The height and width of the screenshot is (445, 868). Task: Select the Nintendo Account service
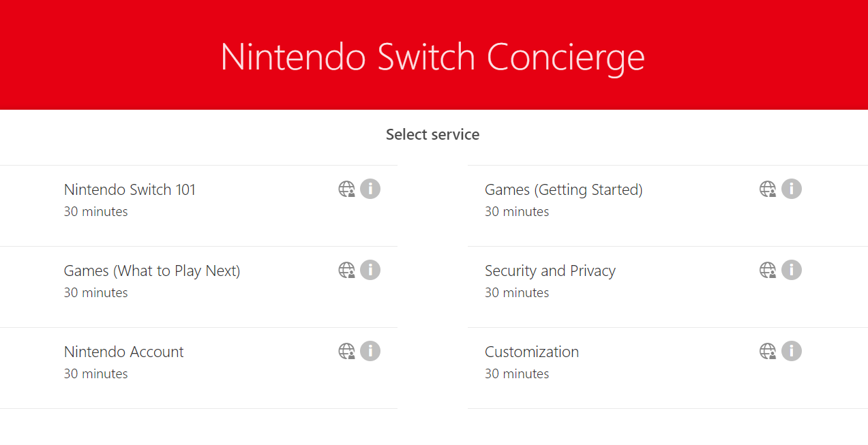(x=123, y=352)
